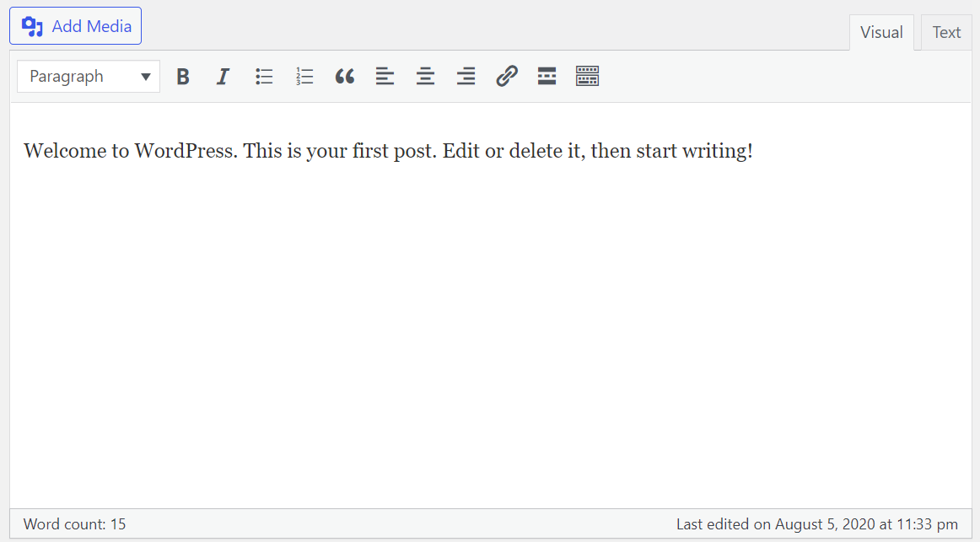Click the Add Media button
Screen dimensions: 980x542
[76, 26]
